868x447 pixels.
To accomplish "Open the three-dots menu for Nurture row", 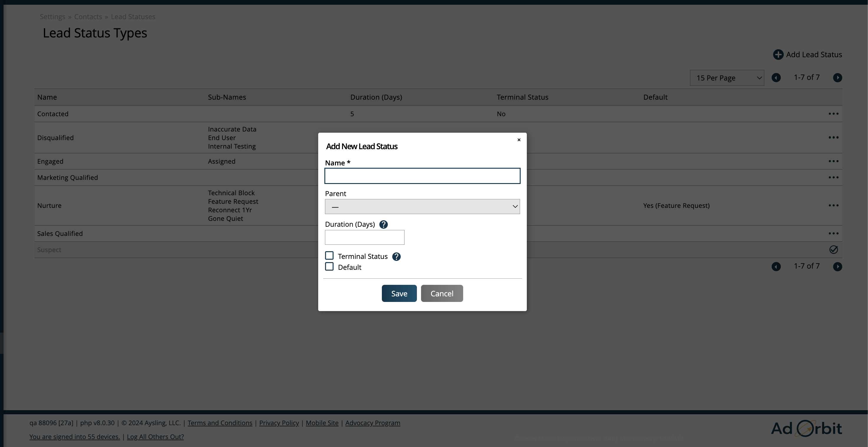I will (x=833, y=205).
